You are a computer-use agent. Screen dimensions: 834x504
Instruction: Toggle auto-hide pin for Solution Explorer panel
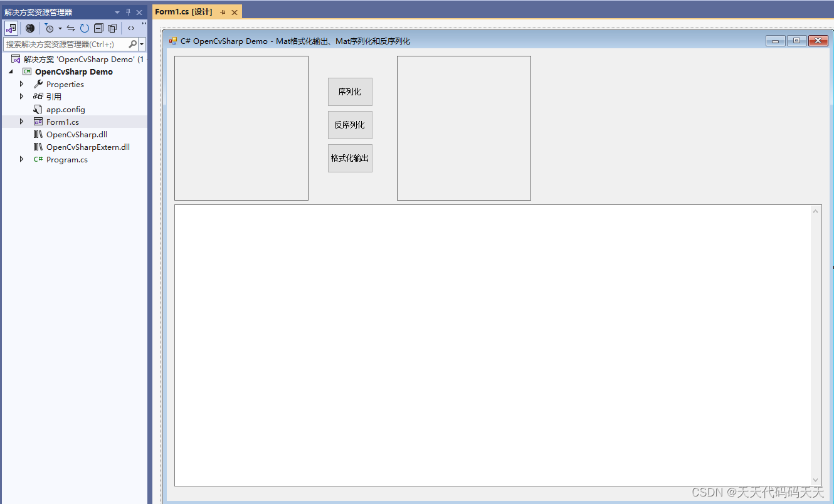(128, 13)
